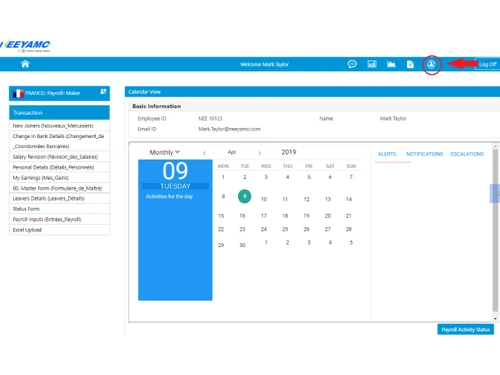The image size is (500, 375).
Task: Open the Monthly view dropdown
Action: coord(164,152)
